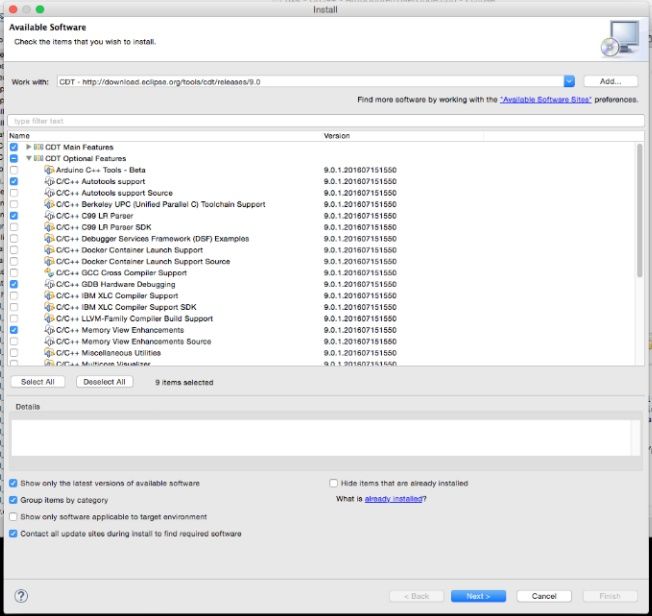Open the already installed link

pos(393,499)
